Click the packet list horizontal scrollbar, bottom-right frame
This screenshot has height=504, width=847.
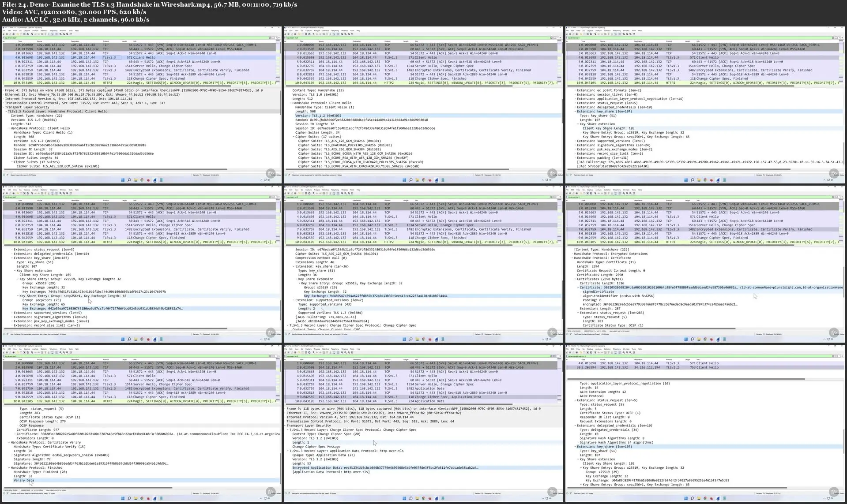point(686,378)
